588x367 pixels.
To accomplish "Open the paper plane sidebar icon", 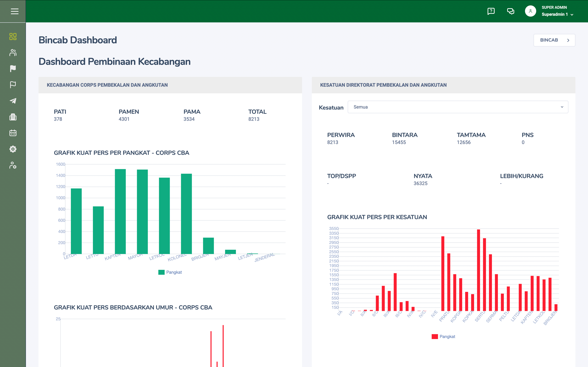I will 13,101.
